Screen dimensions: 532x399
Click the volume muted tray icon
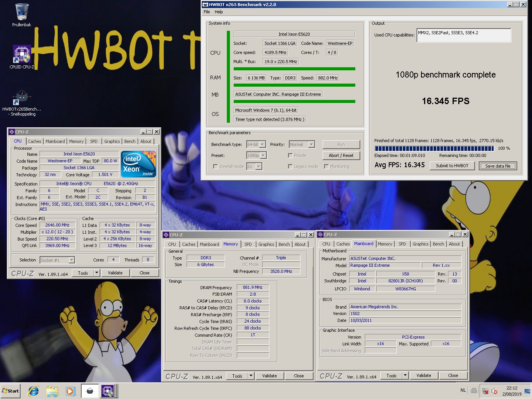tap(494, 391)
